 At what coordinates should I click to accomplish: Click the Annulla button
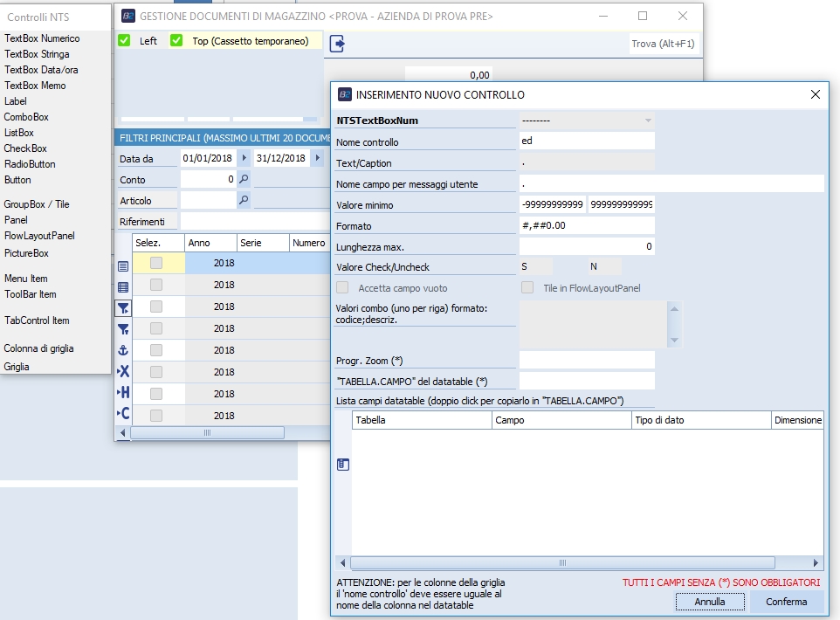[710, 602]
